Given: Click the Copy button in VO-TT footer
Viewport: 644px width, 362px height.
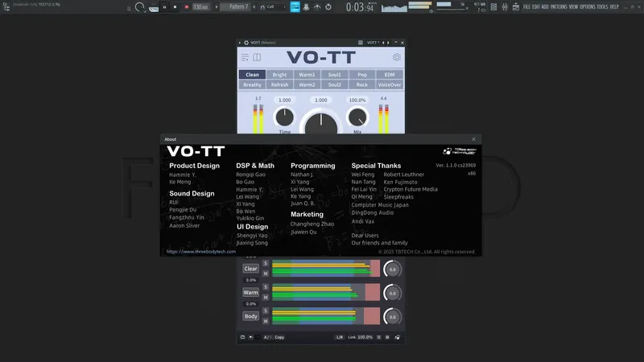Looking at the screenshot, I should click(x=279, y=337).
